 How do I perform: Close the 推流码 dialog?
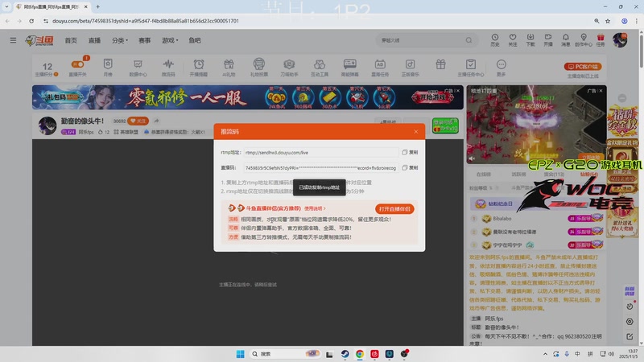[415, 132]
